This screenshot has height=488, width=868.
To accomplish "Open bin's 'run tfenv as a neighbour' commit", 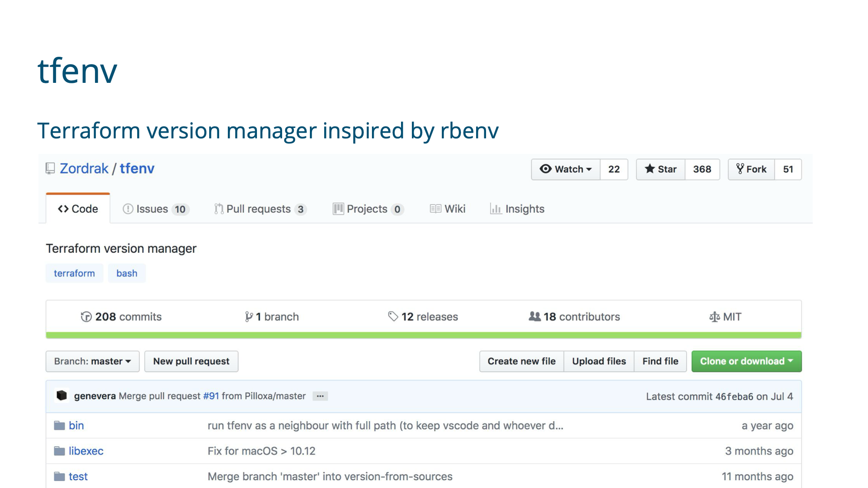I will click(x=385, y=426).
